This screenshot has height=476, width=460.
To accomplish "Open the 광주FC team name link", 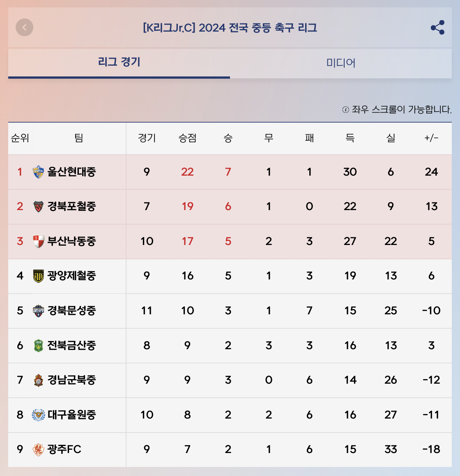I will tap(64, 449).
